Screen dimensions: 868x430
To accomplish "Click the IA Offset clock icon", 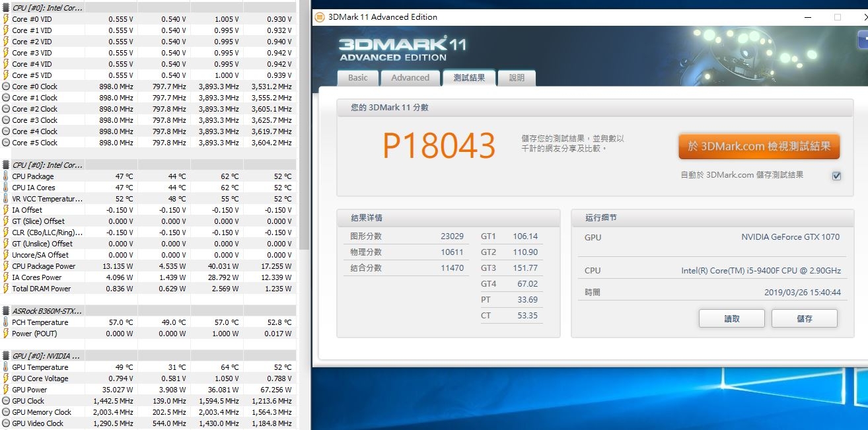I will tap(6, 210).
